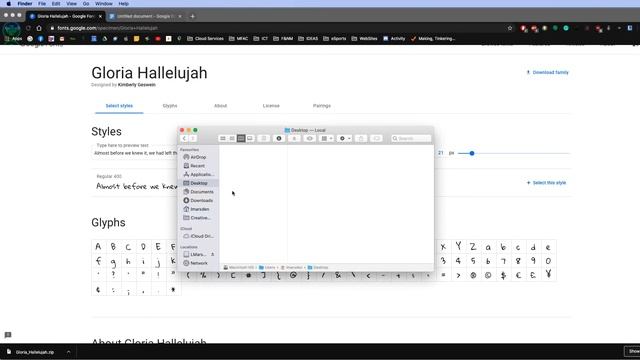The width and height of the screenshot is (640, 360).
Task: Eject the LMars volume in sidebar
Action: click(212, 254)
